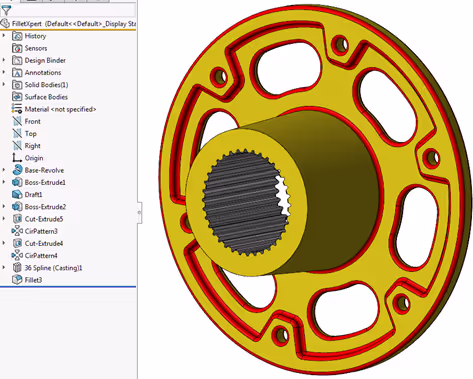Select the Base-Revolve label
The height and width of the screenshot is (379, 473).
click(x=44, y=170)
